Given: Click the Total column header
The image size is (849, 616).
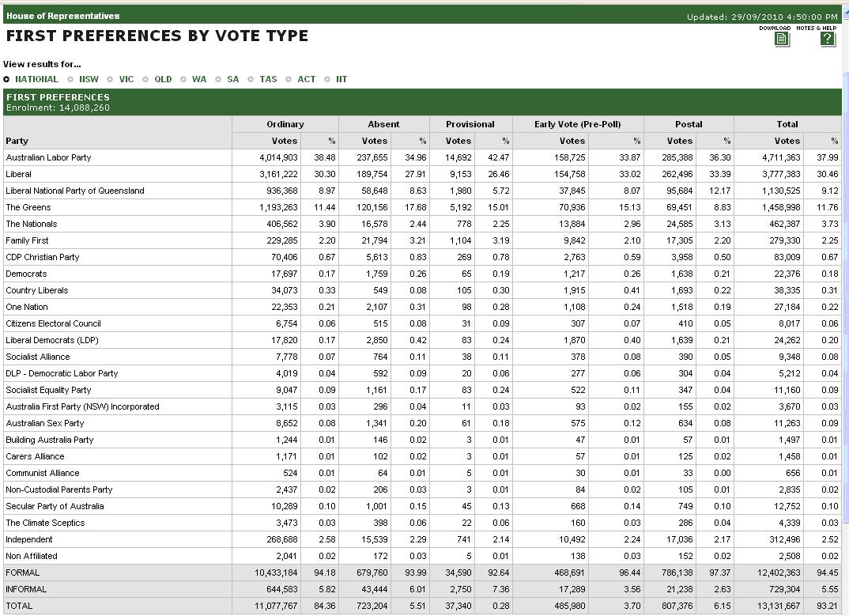Looking at the screenshot, I should (x=787, y=124).
